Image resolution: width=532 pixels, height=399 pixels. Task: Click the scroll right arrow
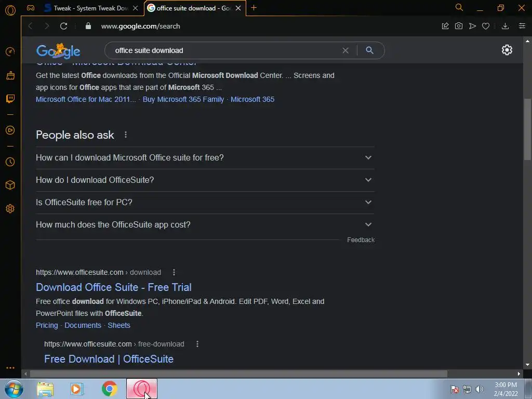click(x=519, y=374)
